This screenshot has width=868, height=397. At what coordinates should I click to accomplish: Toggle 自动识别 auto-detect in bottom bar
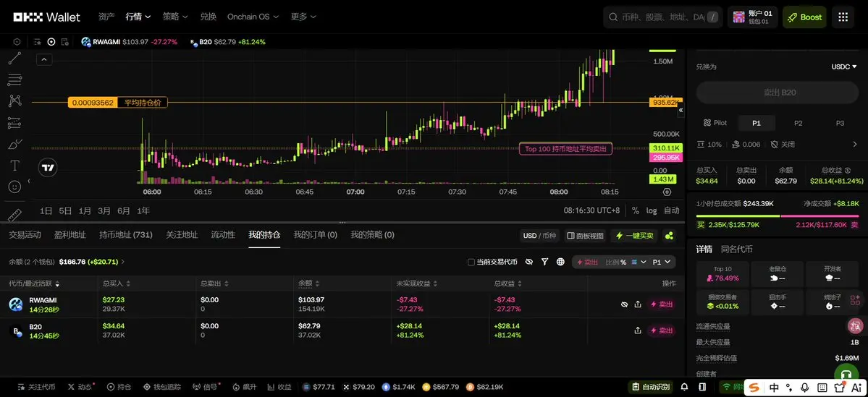pos(651,387)
